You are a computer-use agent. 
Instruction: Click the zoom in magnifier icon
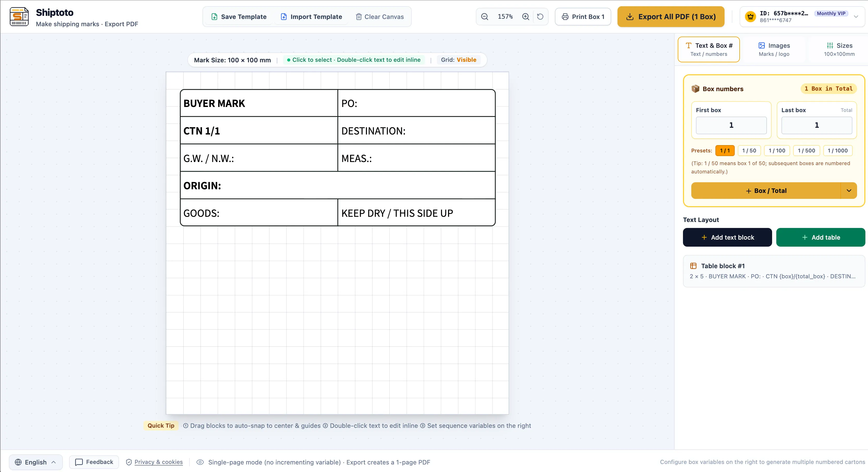coord(526,17)
